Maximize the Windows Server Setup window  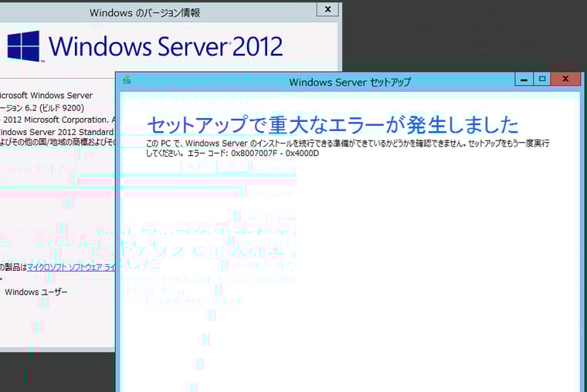pos(542,79)
